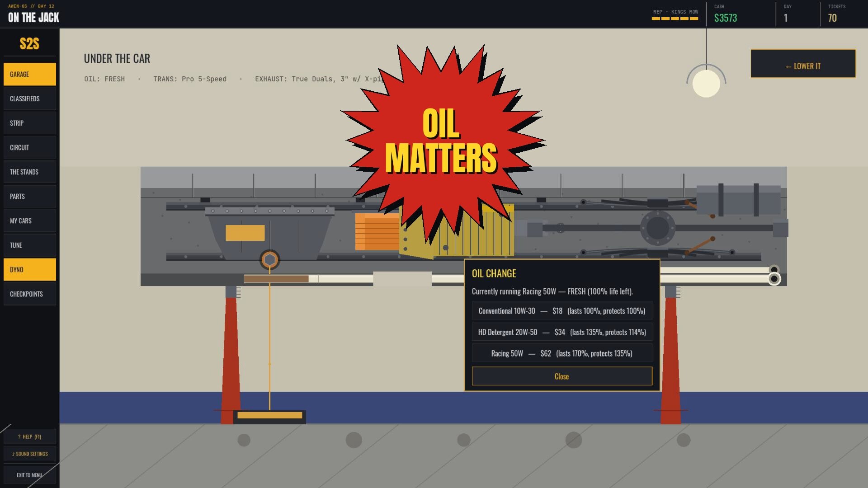Click the oil drain plug hex bolt

tap(270, 260)
